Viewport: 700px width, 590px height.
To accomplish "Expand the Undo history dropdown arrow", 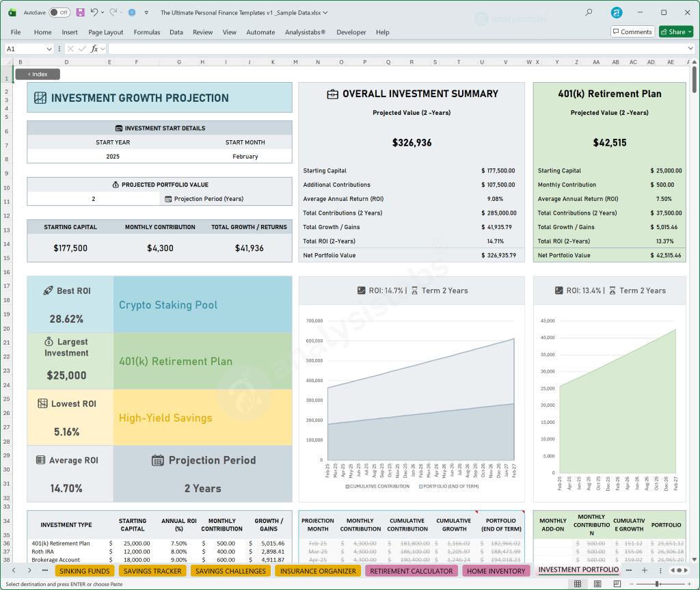I will pos(102,12).
